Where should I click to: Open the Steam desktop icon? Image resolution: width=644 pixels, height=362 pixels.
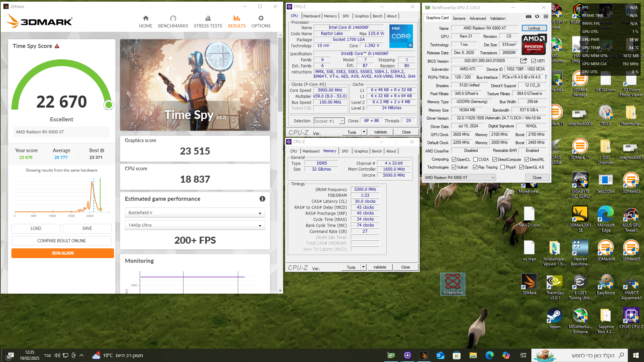click(x=555, y=318)
